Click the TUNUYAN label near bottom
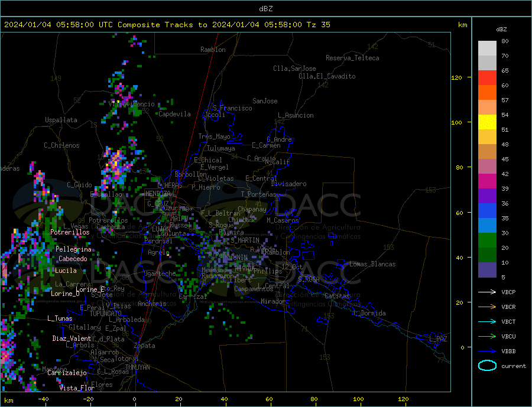Screen dimensions: 532x407 tap(137, 367)
